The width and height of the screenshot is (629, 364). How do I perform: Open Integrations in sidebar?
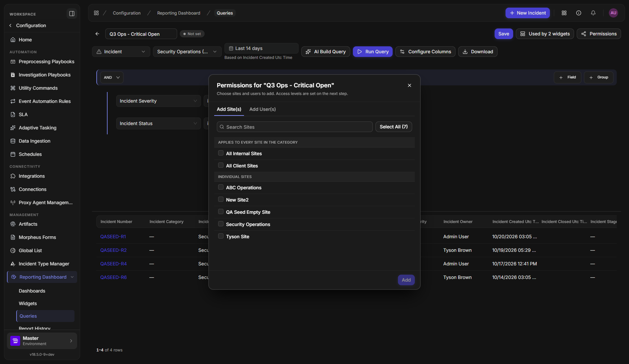42,176
